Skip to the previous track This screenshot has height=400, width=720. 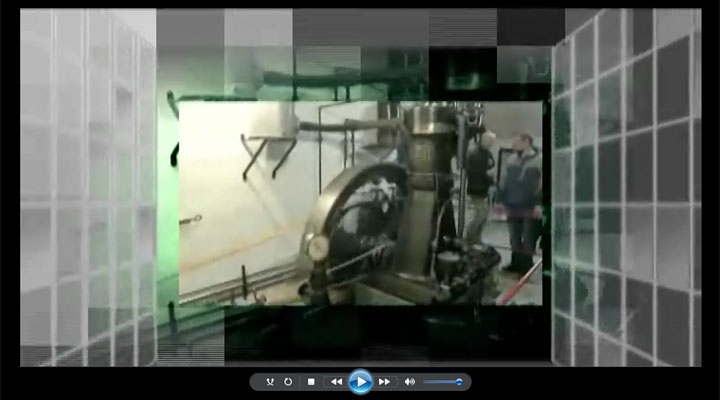(x=336, y=382)
